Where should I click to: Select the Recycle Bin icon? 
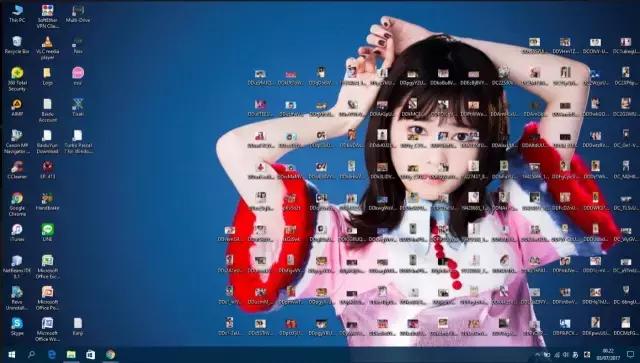[x=17, y=45]
